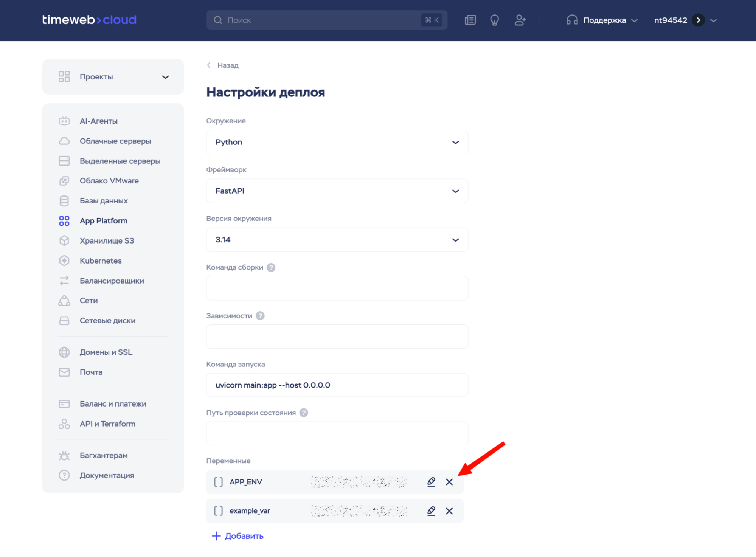This screenshot has height=557, width=756.
Task: Click the Команда запуска input field
Action: [337, 385]
